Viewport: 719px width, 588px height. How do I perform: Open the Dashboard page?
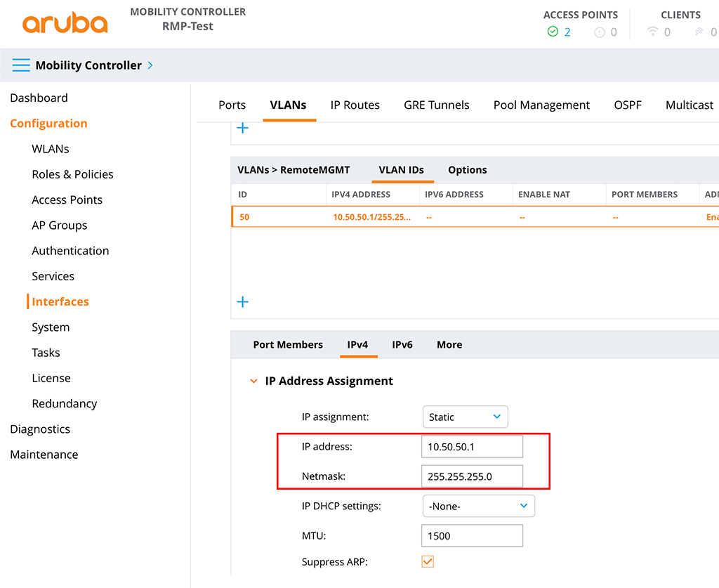(x=39, y=98)
